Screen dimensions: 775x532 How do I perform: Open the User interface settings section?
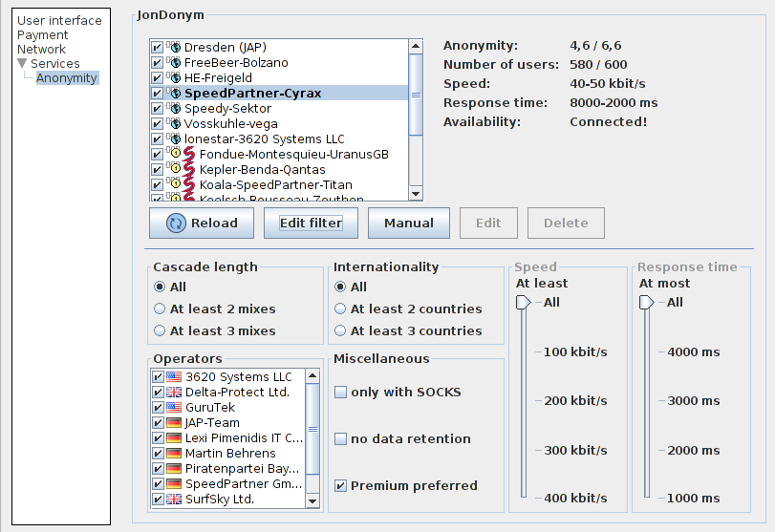point(59,21)
